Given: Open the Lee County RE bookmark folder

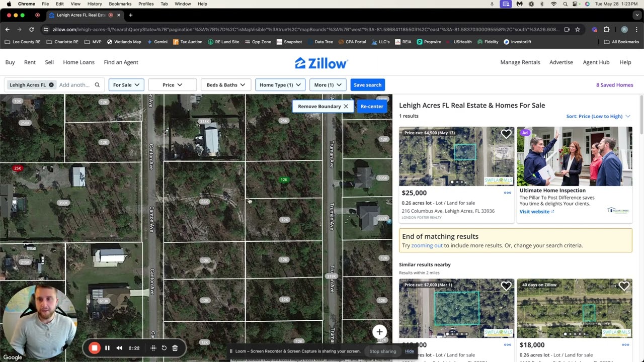Looking at the screenshot, I should [x=23, y=42].
